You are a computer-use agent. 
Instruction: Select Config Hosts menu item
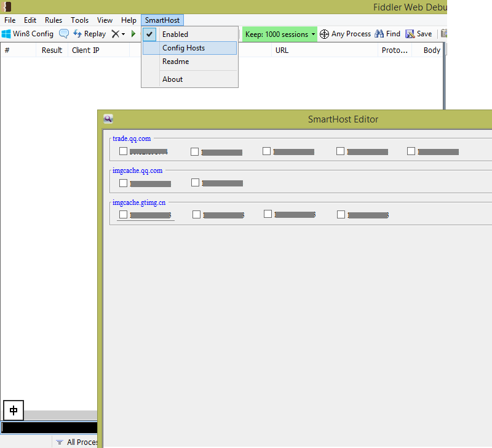pos(189,48)
